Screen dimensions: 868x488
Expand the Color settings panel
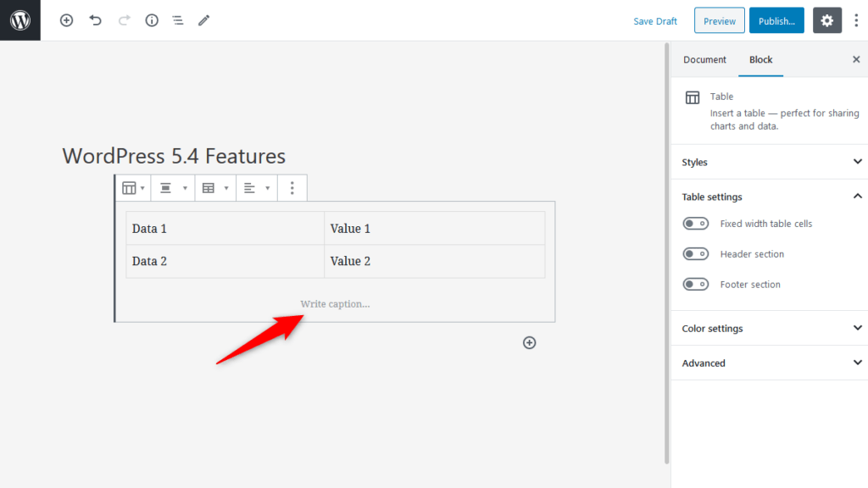[770, 329]
